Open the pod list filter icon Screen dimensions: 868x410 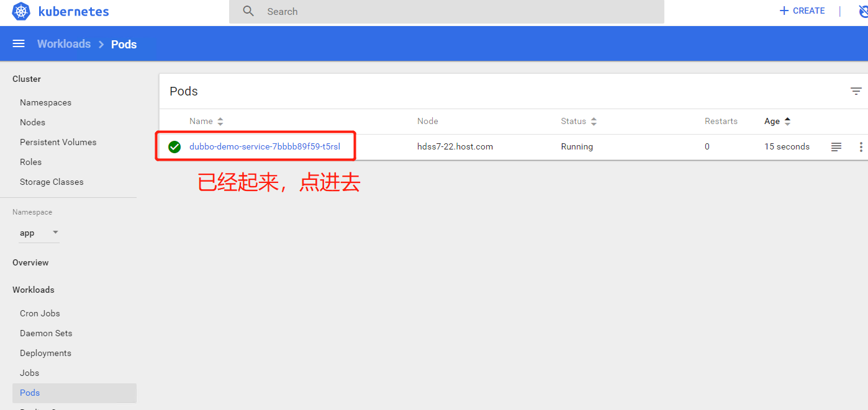856,91
